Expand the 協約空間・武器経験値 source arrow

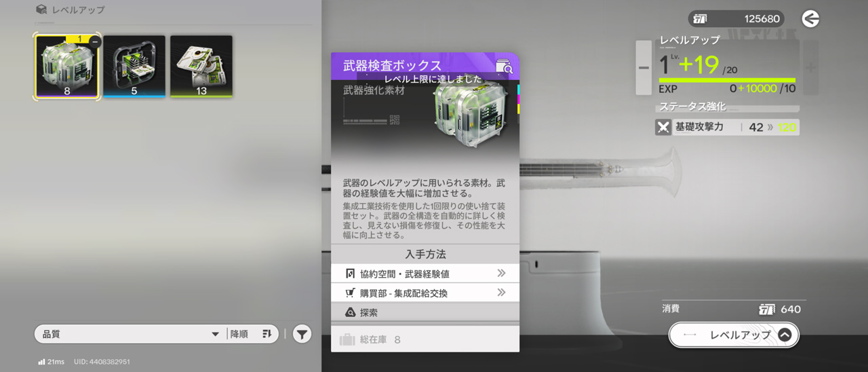501,274
